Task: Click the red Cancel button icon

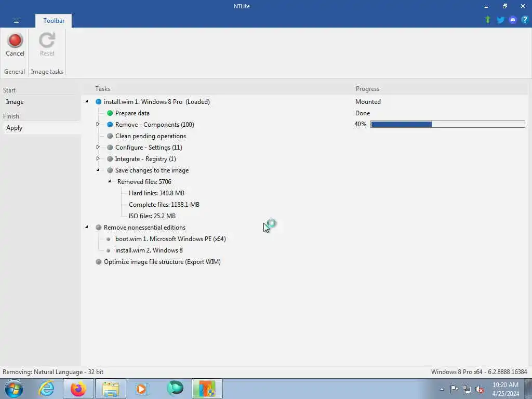Action: coord(15,41)
